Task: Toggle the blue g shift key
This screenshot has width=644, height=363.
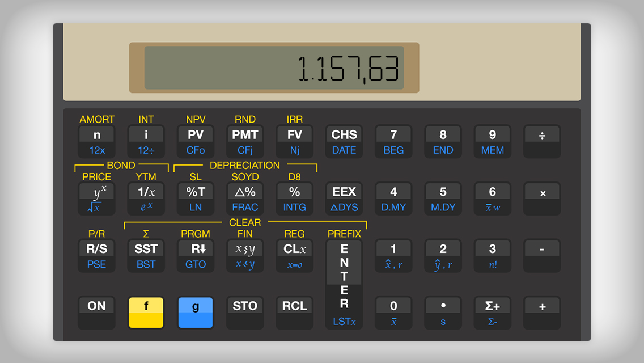Action: (x=196, y=312)
